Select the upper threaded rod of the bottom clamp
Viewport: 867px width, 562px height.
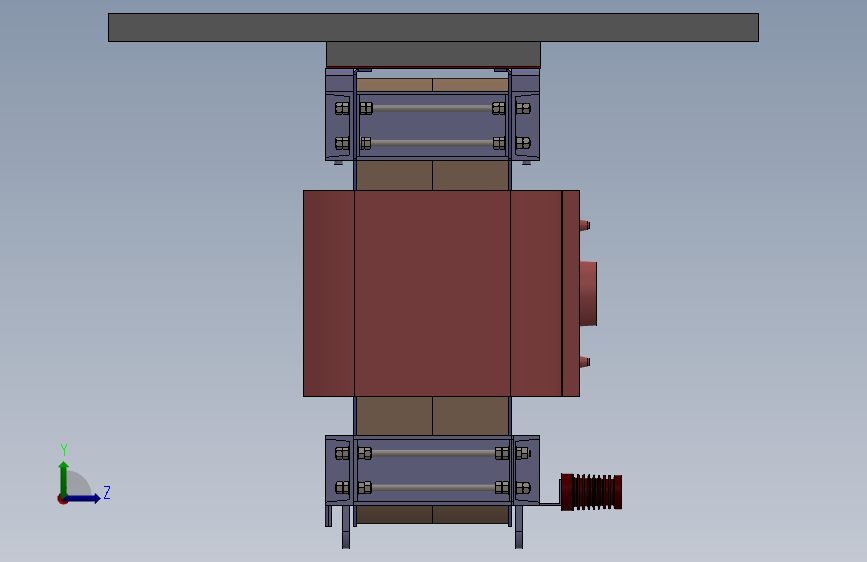tap(433, 454)
